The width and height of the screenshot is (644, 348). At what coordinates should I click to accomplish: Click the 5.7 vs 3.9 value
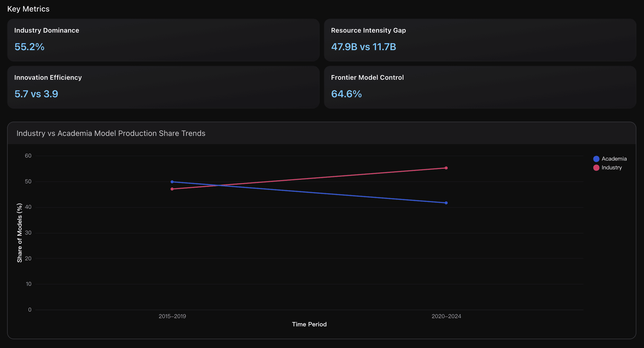click(36, 94)
